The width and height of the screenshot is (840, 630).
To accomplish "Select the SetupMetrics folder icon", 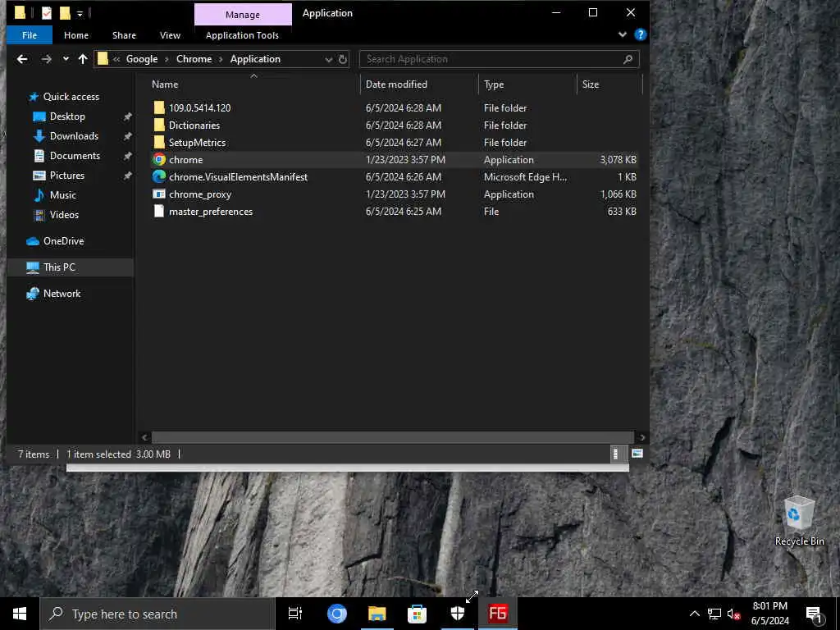I will 159,143.
